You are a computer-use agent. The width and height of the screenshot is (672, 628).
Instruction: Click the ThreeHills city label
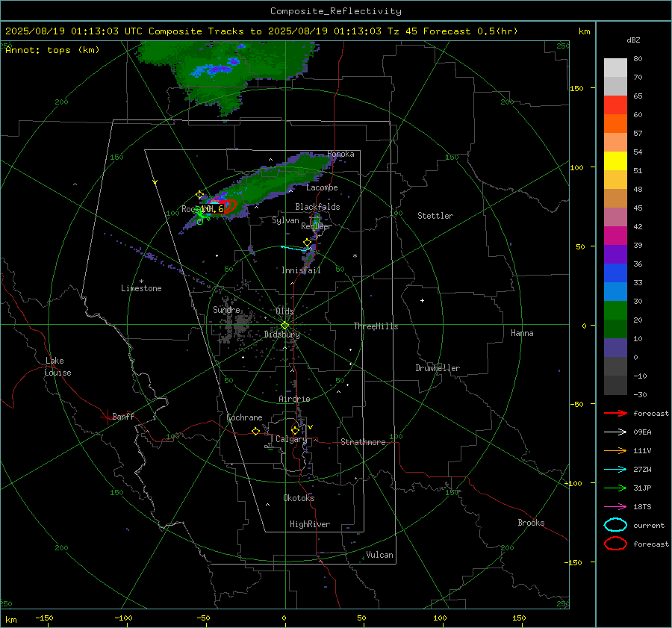376,326
